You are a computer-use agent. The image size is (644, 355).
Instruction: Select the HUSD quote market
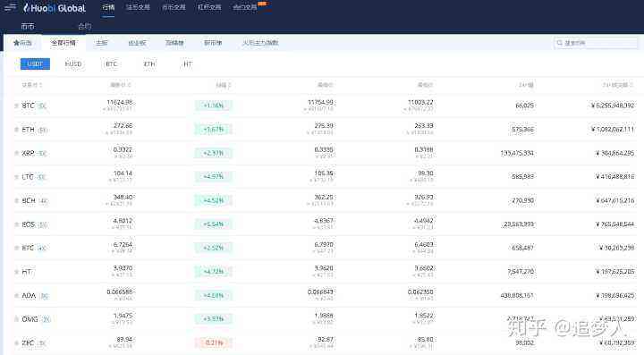pos(73,64)
